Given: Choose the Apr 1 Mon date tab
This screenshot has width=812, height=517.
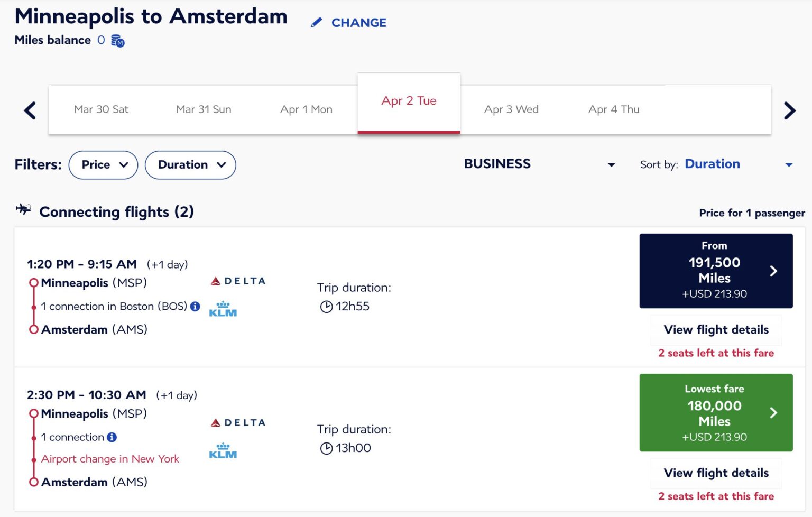Looking at the screenshot, I should [x=306, y=109].
